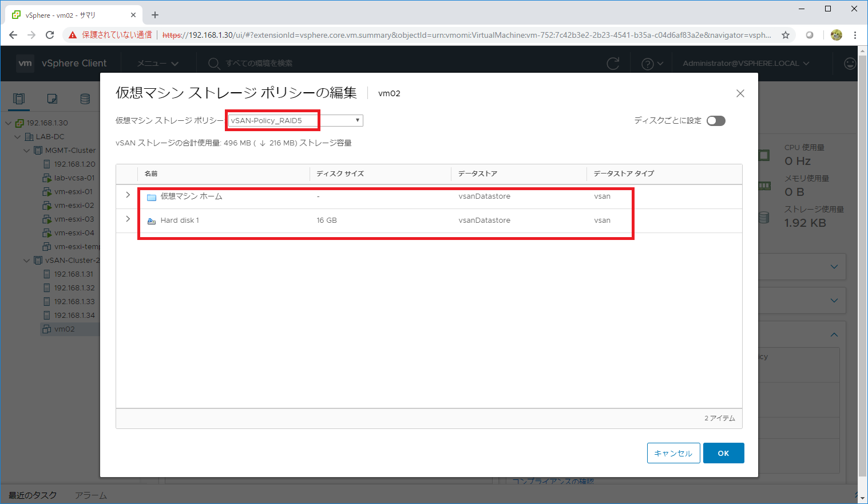
Task: Collapse the MGMT-Cluster node
Action: pyautogui.click(x=27, y=151)
